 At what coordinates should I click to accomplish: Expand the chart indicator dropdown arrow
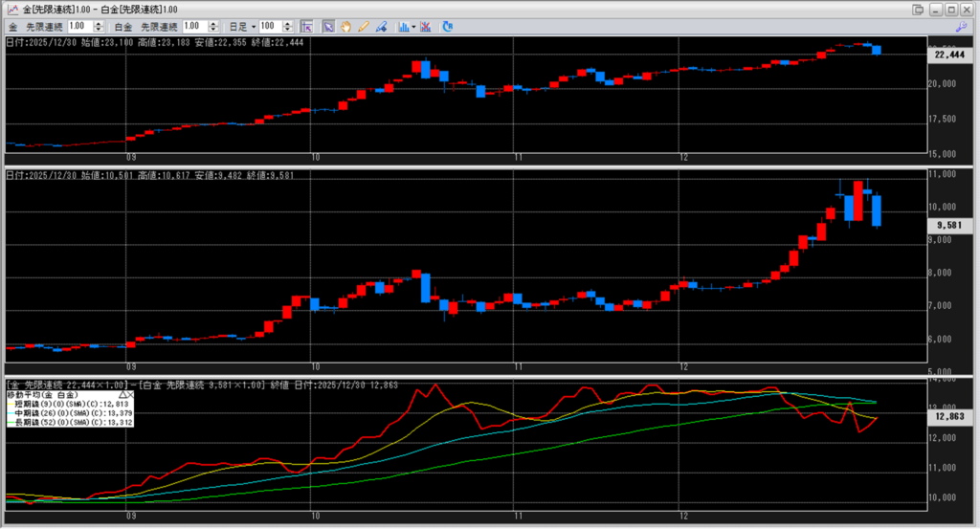[x=412, y=26]
